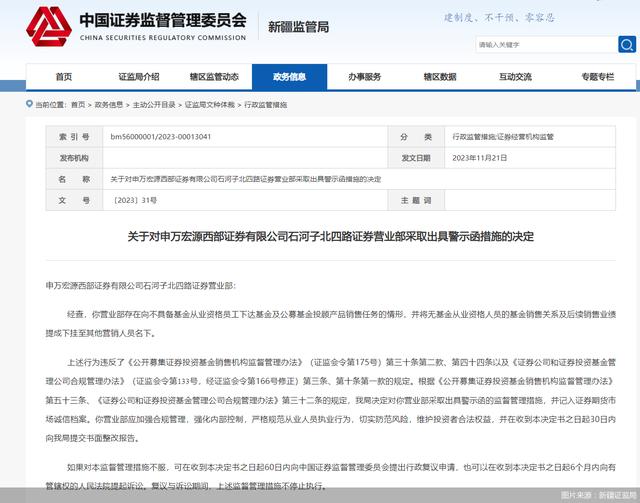Click the 主题词 label cell
Viewport: 640px width, 503px height.
[416, 200]
